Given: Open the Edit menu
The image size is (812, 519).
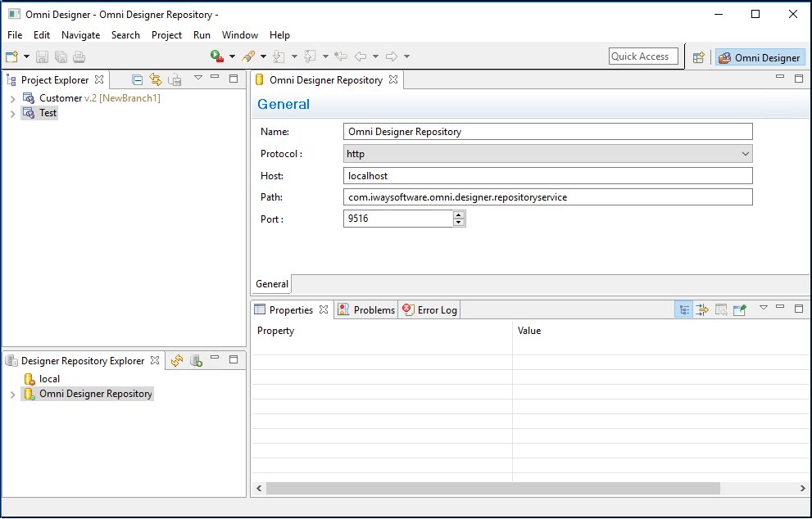Looking at the screenshot, I should pyautogui.click(x=42, y=35).
